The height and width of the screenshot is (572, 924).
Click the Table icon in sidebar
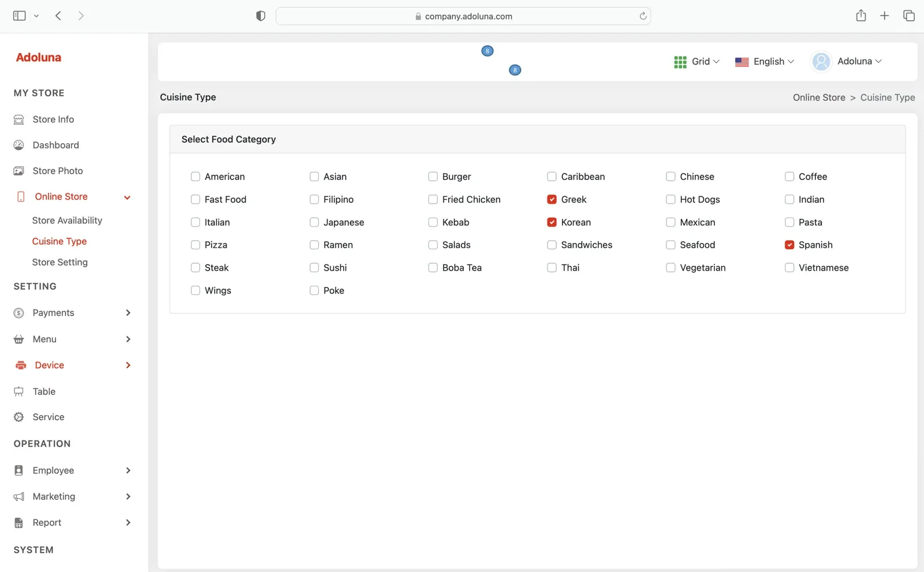tap(19, 391)
